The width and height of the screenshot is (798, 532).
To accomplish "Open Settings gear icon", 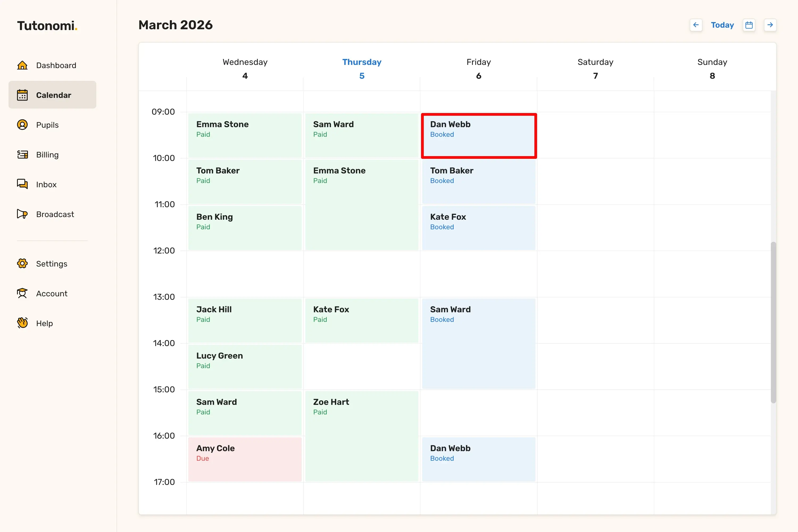I will pyautogui.click(x=22, y=264).
